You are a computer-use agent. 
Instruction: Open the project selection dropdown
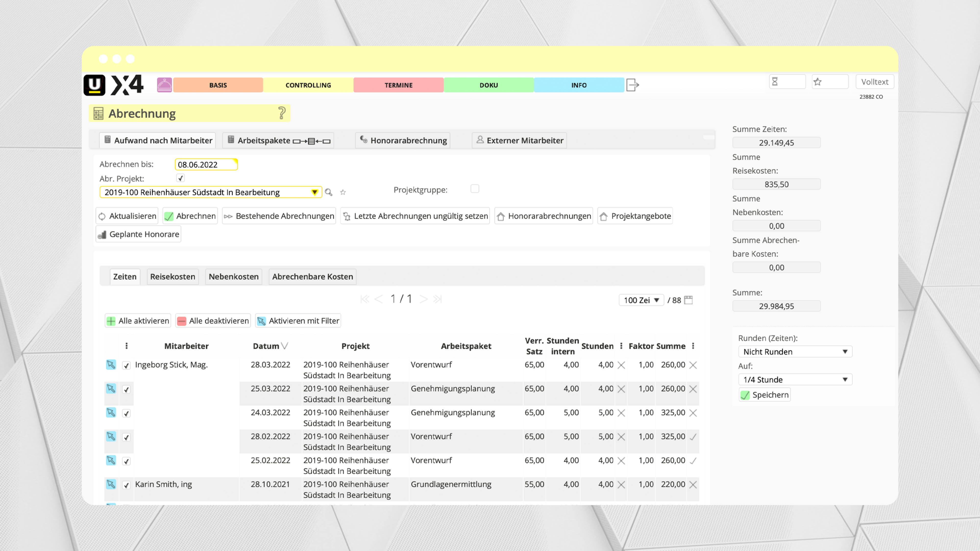[314, 192]
